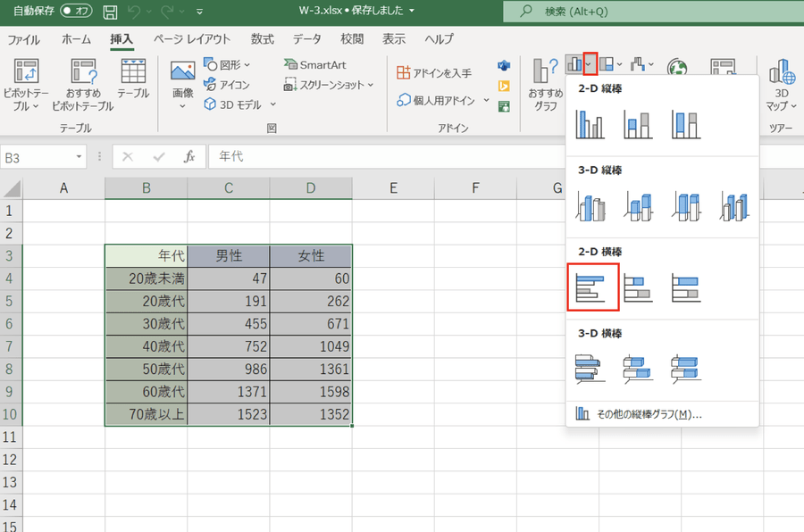Toggle the AutoSave switch
804x532 pixels.
click(x=77, y=12)
